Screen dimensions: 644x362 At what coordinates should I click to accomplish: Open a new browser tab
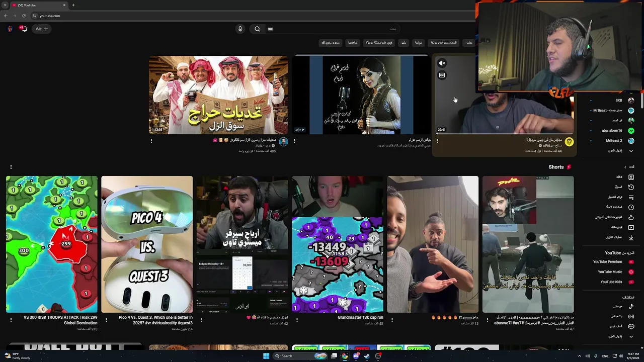pos(73,5)
